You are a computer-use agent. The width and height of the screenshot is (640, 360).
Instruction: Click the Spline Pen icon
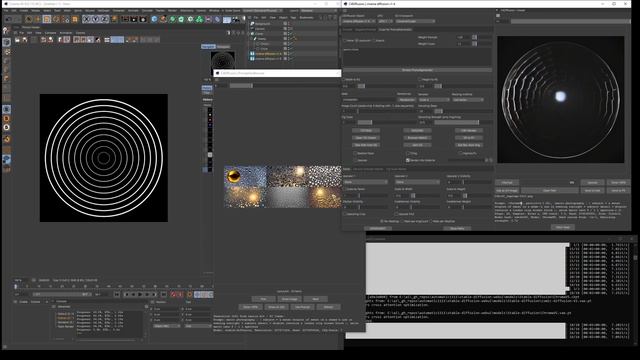[x=163, y=19]
